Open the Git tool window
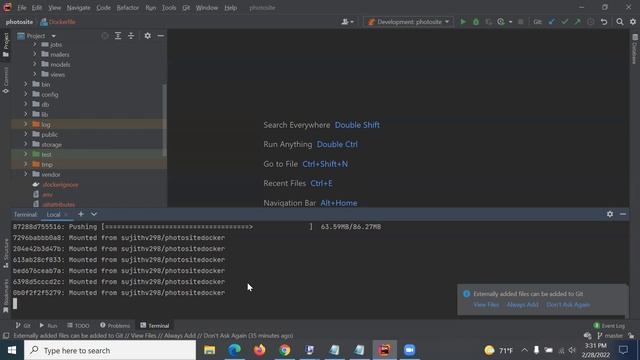 [23, 325]
